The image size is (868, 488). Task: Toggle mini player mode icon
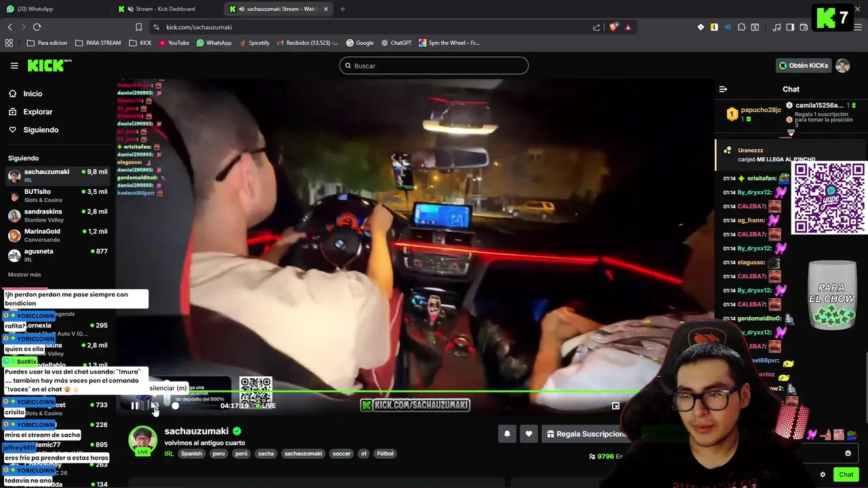[615, 406]
